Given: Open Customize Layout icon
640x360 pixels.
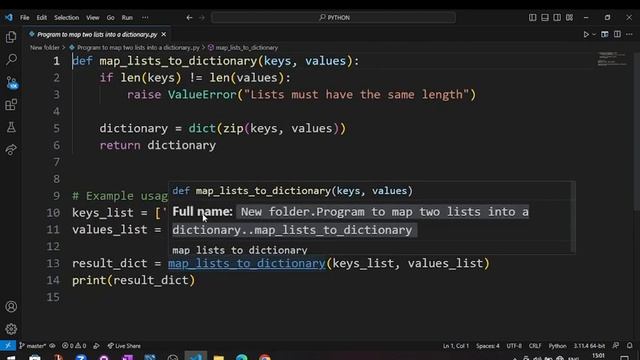Looking at the screenshot, I should point(569,18).
